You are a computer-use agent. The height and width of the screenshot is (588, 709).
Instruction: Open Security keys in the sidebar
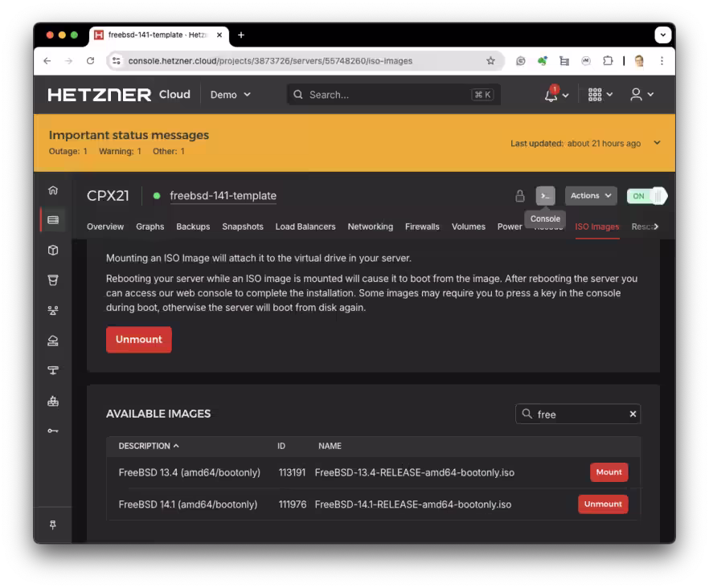[53, 431]
